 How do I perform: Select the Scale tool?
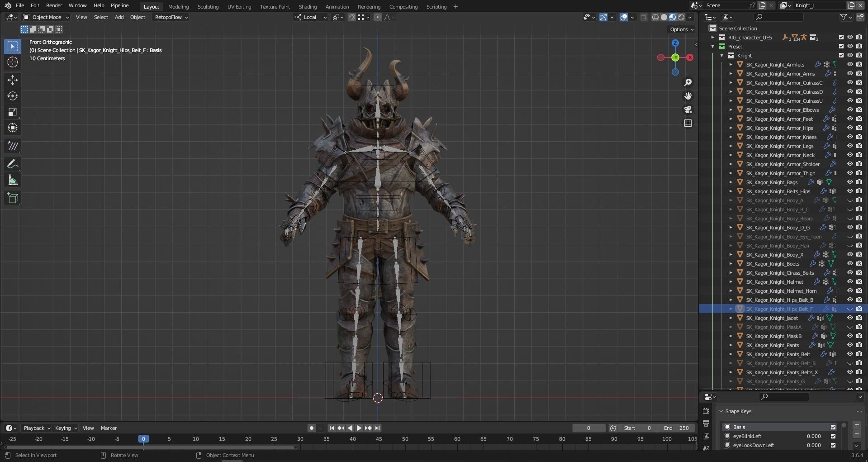[13, 112]
